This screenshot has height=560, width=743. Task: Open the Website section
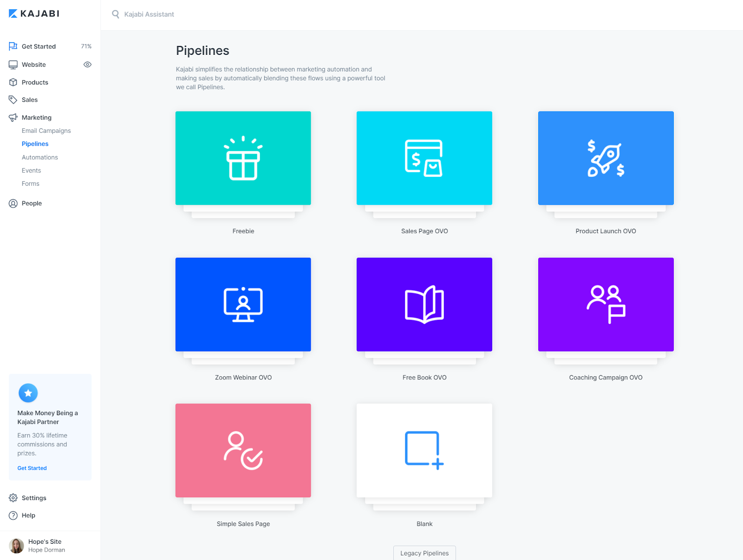click(x=34, y=65)
